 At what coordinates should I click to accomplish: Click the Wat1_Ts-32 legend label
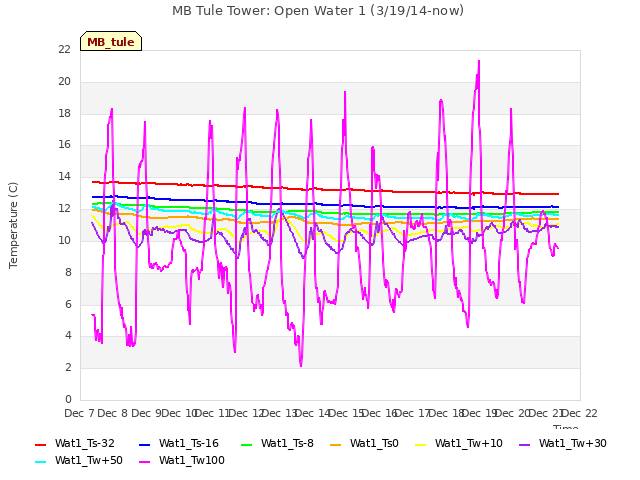pos(85,443)
